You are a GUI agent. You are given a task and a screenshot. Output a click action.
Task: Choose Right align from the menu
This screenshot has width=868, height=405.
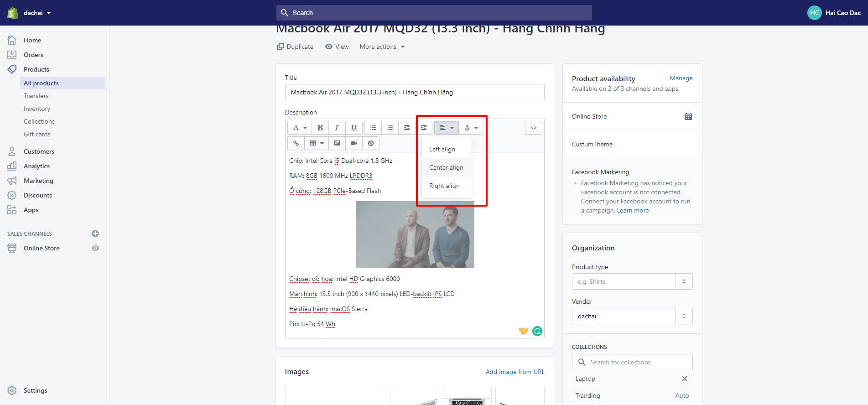[446, 186]
